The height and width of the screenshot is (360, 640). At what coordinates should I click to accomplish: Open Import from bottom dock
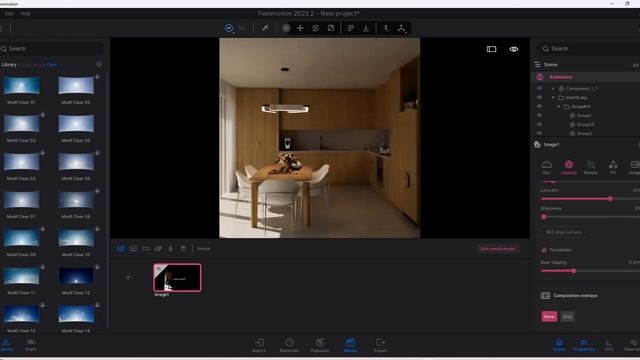tap(259, 345)
